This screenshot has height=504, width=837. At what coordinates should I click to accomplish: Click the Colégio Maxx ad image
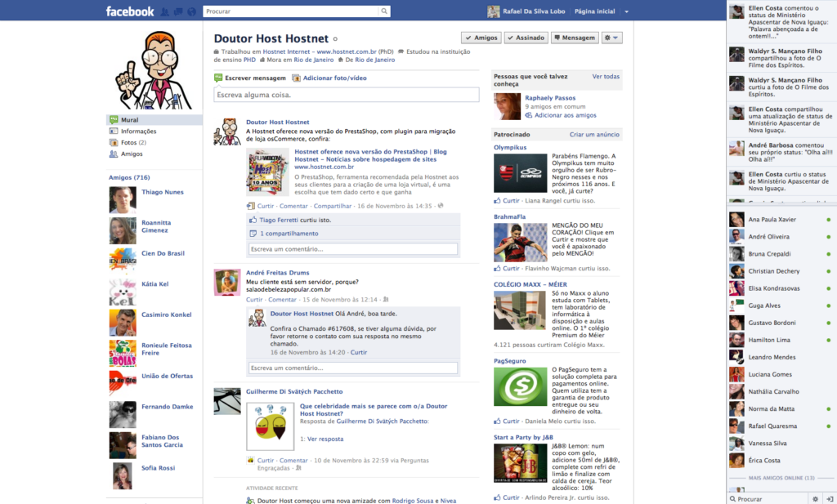click(521, 310)
